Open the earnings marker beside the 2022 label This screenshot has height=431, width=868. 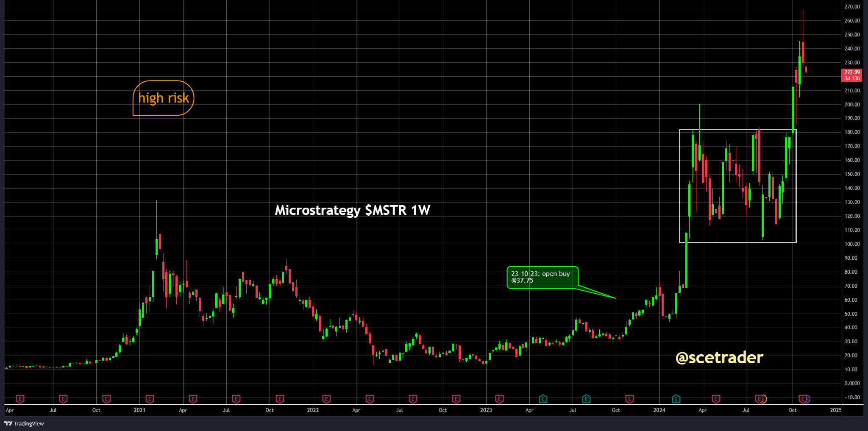pyautogui.click(x=326, y=399)
